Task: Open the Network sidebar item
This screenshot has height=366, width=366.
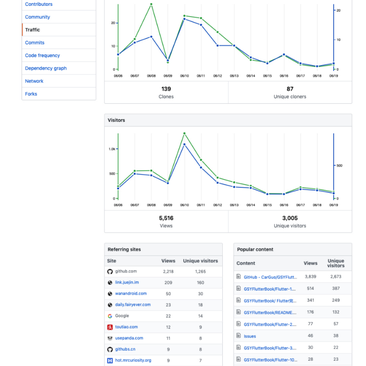Action: (x=34, y=81)
